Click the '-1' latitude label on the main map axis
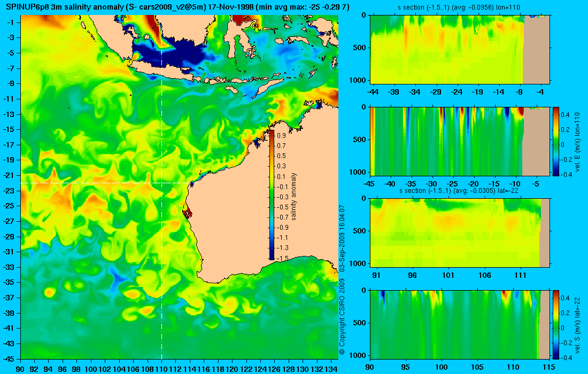The image size is (588, 374). (11, 22)
